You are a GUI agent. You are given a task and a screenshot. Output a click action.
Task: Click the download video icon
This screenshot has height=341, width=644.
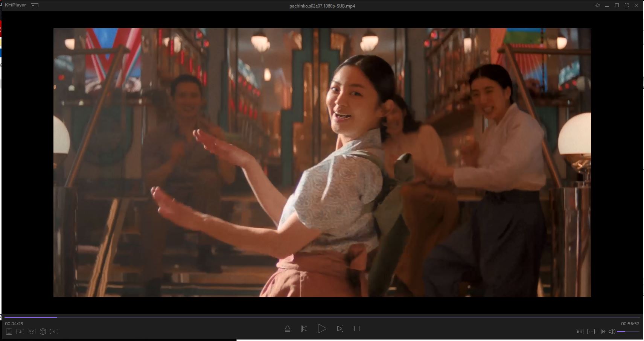point(20,332)
